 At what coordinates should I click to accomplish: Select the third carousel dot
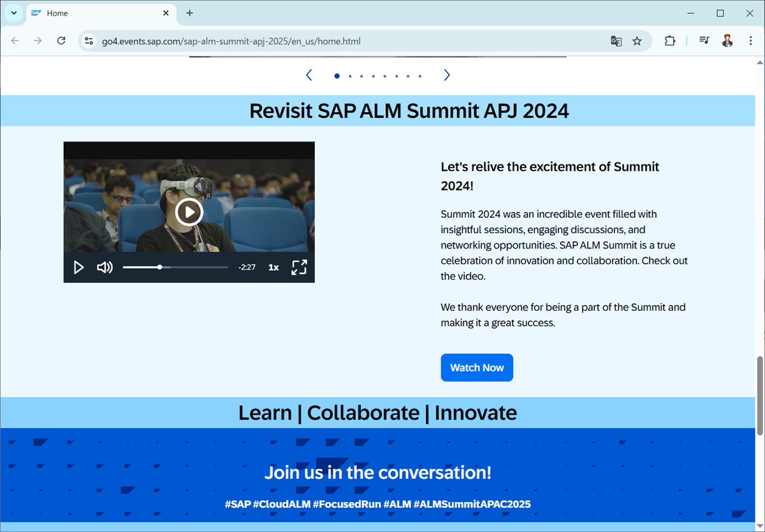pos(361,76)
